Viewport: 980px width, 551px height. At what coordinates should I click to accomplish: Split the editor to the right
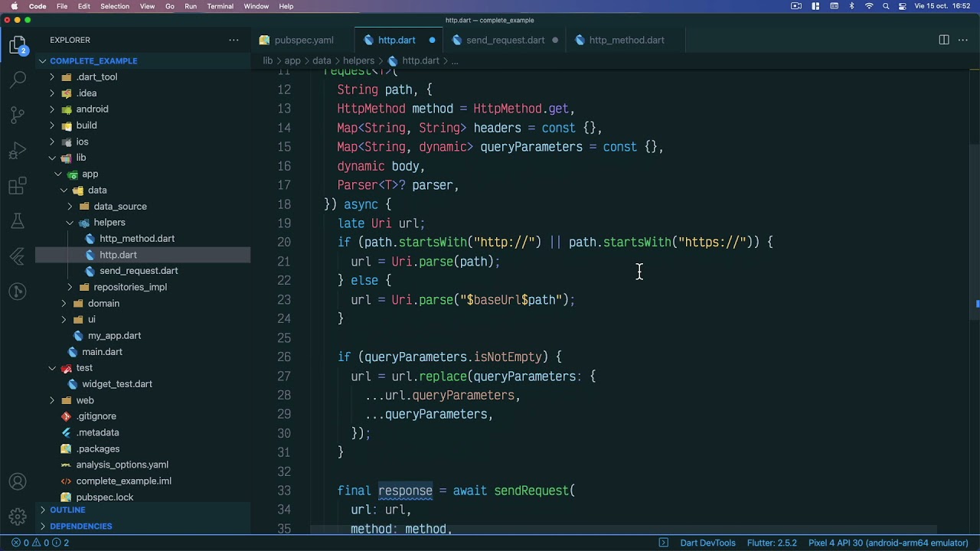pos(944,40)
